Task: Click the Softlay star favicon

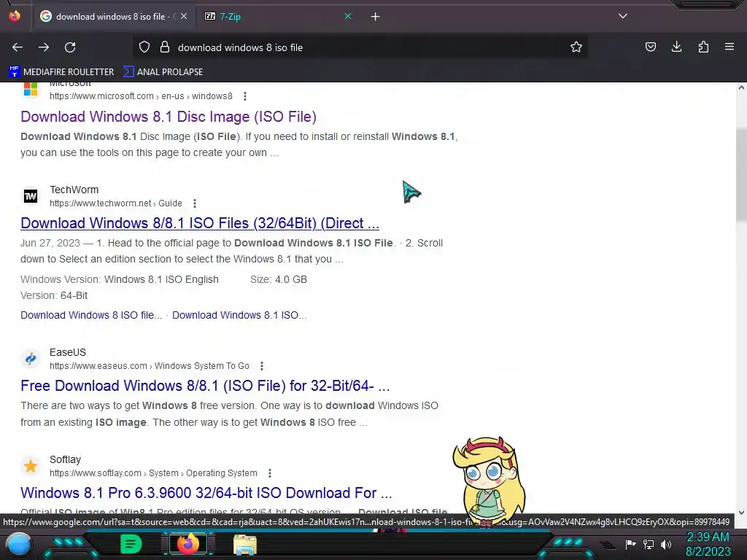Action: (x=31, y=466)
